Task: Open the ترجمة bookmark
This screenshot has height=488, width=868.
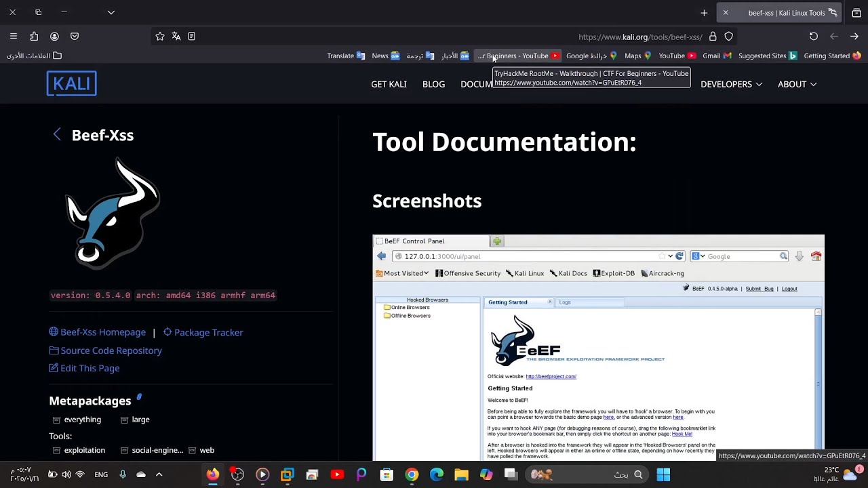Action: point(420,56)
